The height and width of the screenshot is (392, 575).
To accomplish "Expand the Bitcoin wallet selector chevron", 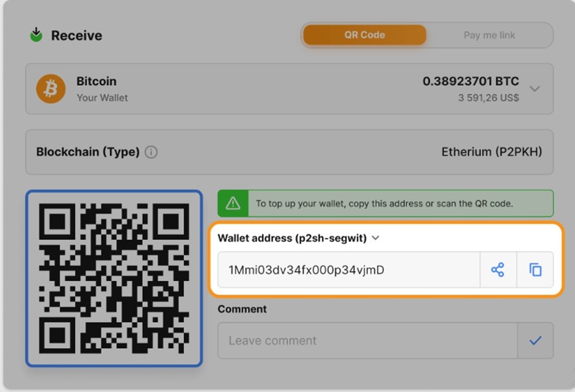I will 535,89.
